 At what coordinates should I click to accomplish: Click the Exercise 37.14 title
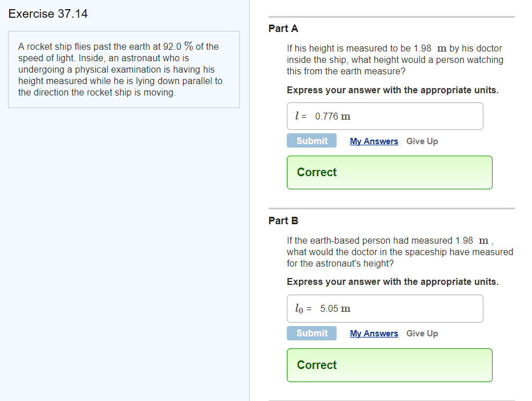point(48,14)
